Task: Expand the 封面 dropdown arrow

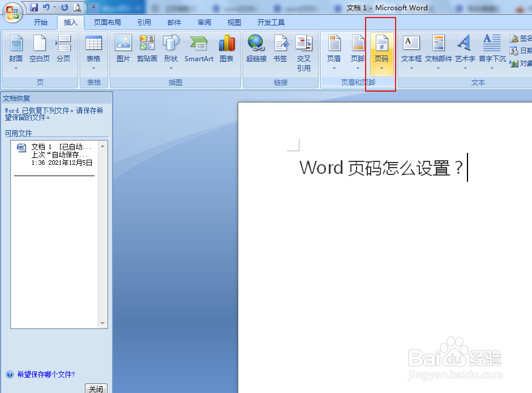Action: pyautogui.click(x=16, y=68)
